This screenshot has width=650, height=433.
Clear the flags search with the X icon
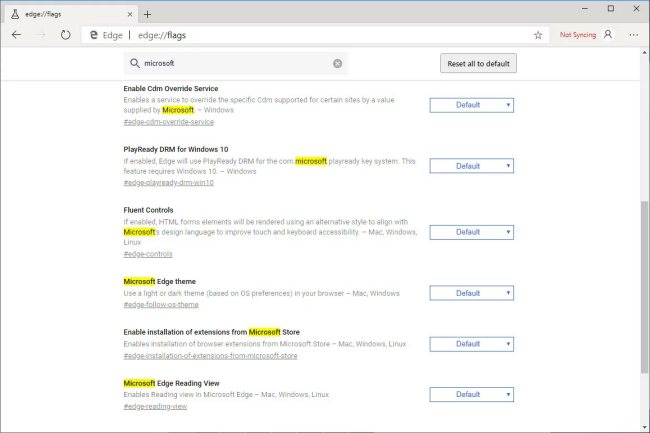[337, 63]
